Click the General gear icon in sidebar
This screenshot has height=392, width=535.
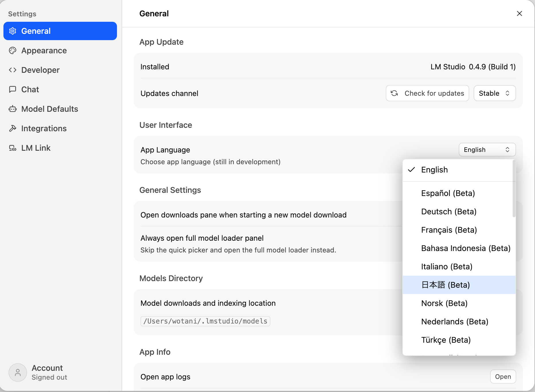[13, 31]
